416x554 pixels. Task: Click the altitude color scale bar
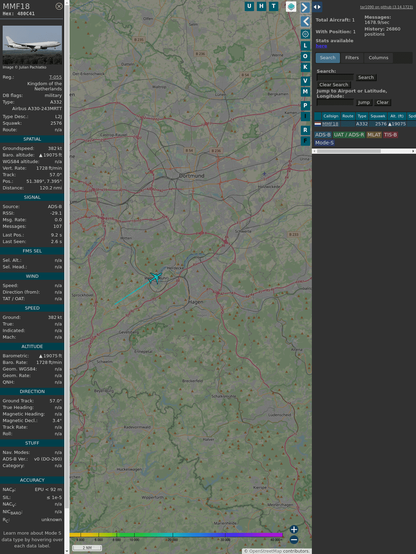coord(176,535)
